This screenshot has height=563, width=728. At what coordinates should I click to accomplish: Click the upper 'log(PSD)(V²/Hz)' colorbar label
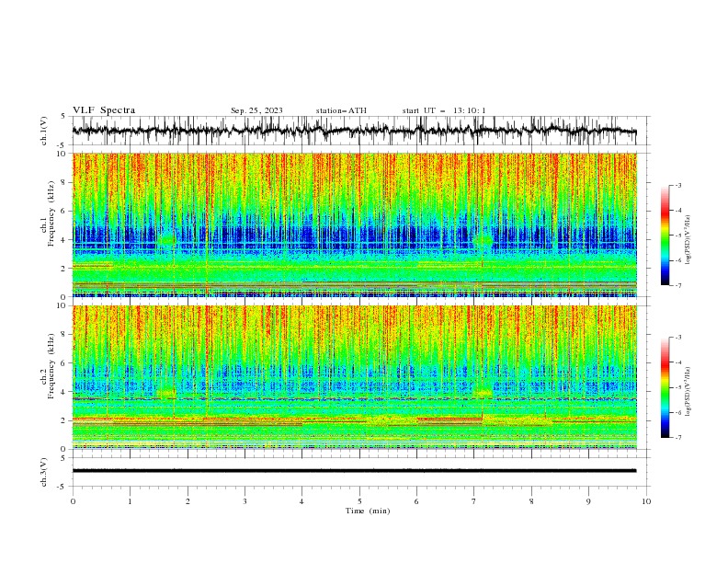[x=688, y=240]
